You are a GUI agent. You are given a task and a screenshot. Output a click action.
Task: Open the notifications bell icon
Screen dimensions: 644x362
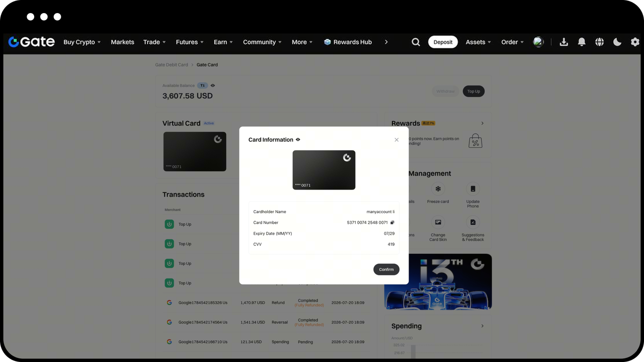click(x=582, y=42)
